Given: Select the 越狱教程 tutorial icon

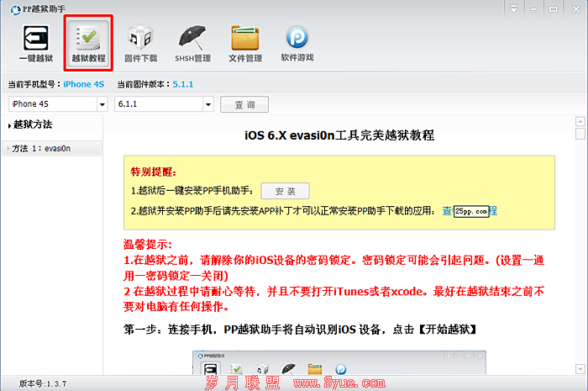Looking at the screenshot, I should pos(88,43).
